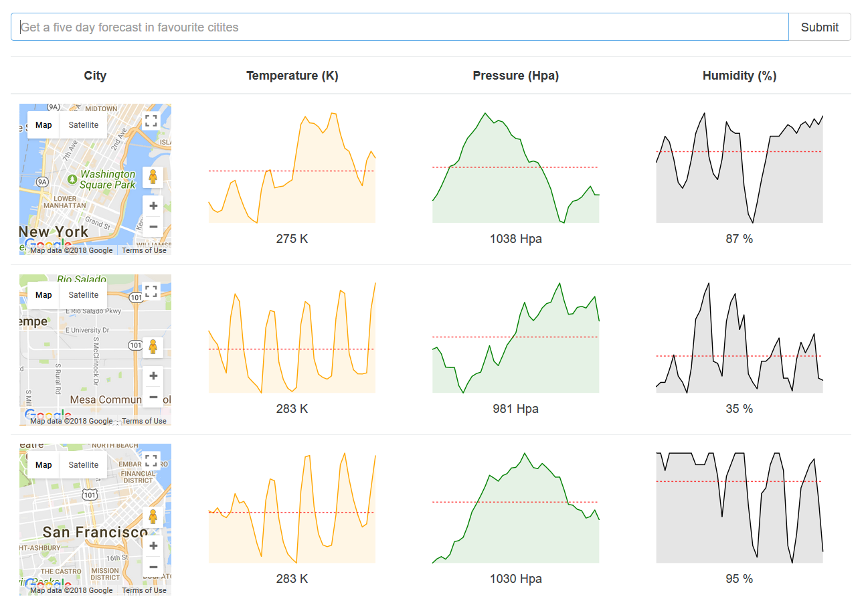Click the 981 Hpa average value
Screen dimensions: 868x615
pos(516,408)
